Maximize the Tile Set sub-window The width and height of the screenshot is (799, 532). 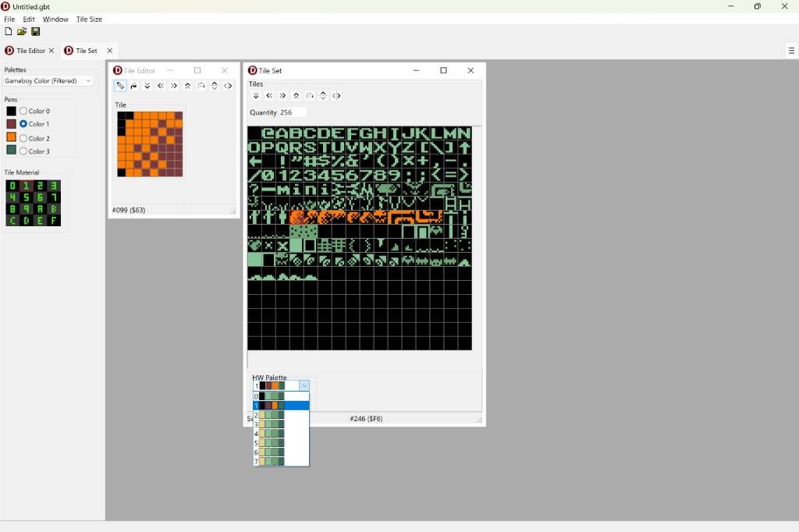(x=443, y=70)
